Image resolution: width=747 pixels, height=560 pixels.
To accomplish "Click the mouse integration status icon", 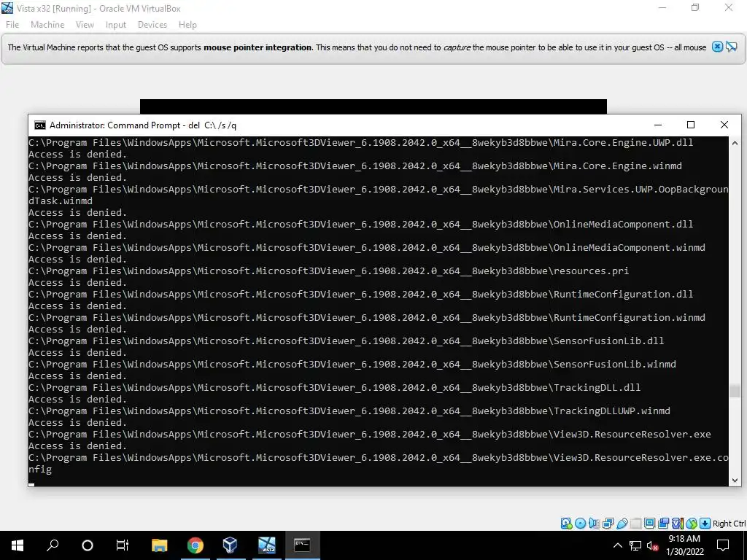I will pyautogui.click(x=692, y=524).
